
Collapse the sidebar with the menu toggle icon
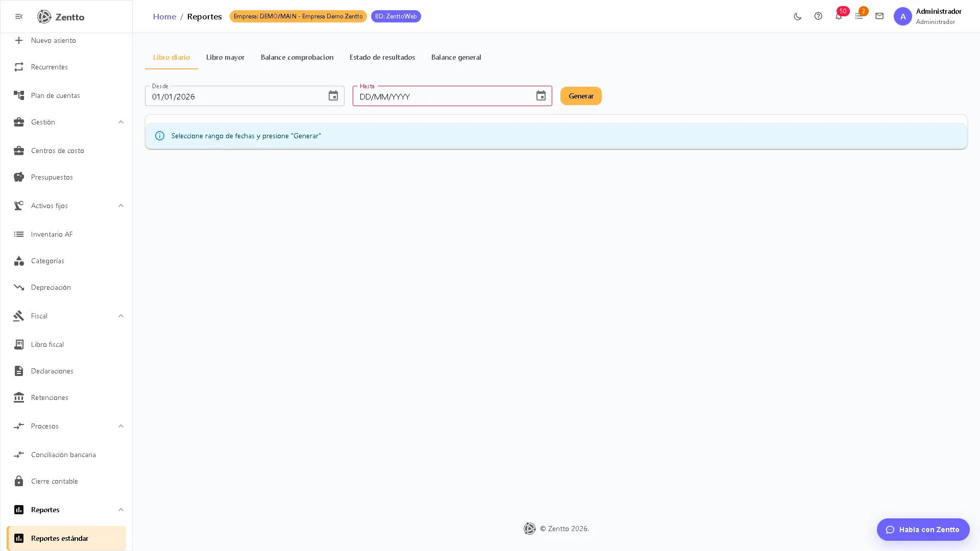coord(19,17)
